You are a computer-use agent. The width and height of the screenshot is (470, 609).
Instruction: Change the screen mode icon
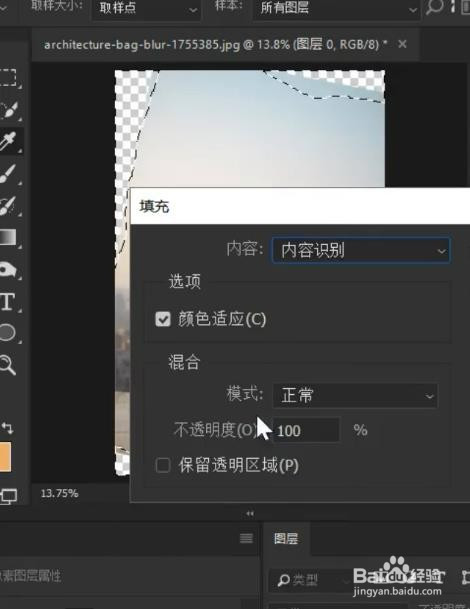click(8, 496)
